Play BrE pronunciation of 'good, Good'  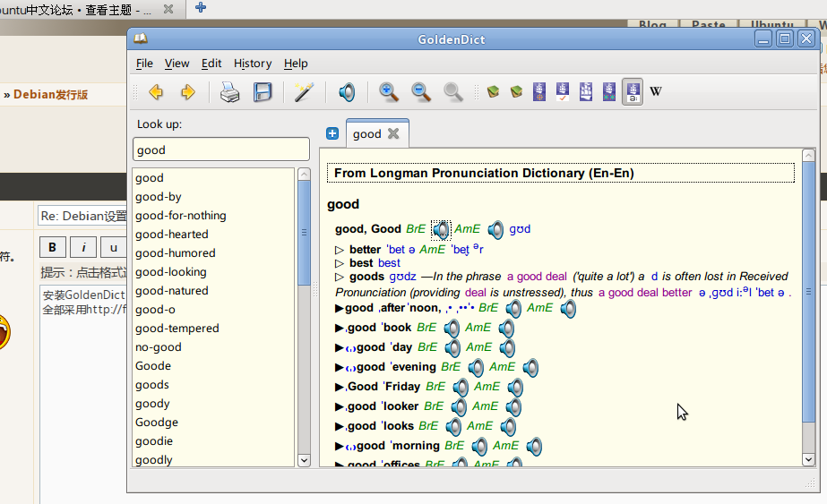(441, 229)
